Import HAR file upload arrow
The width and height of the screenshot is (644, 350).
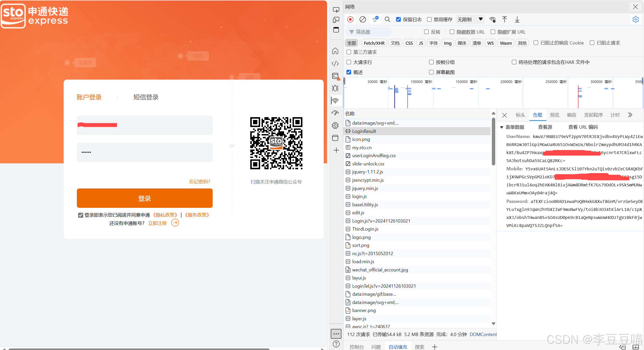coord(505,19)
